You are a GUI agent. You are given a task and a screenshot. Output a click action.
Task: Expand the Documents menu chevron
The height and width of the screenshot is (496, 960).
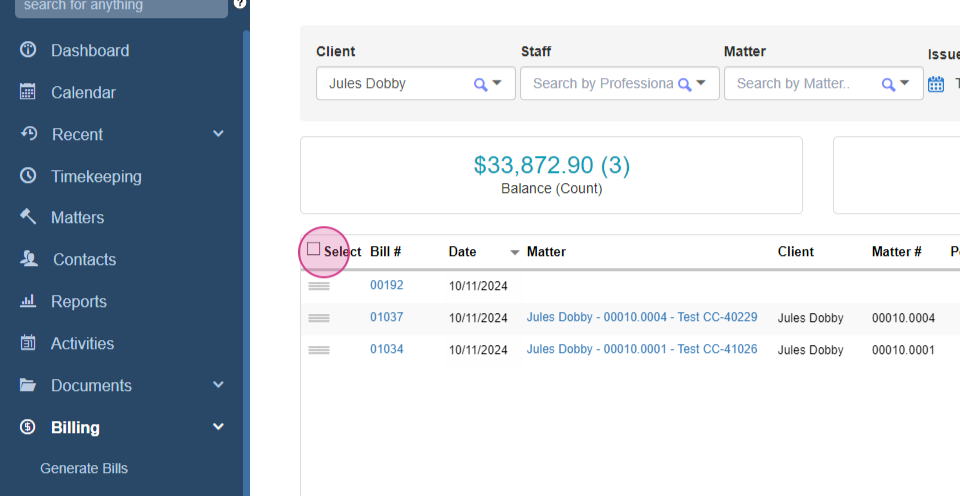point(218,385)
